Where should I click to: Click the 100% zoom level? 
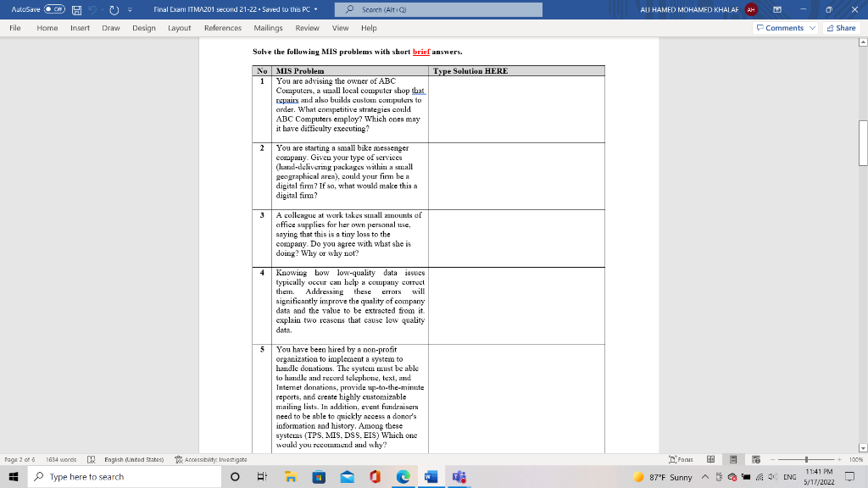(856, 459)
